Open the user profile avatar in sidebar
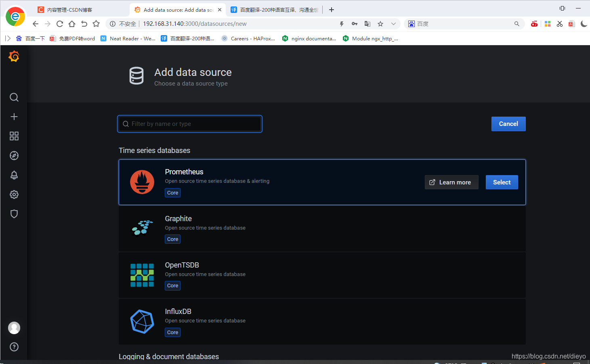The height and width of the screenshot is (364, 590). (x=14, y=328)
